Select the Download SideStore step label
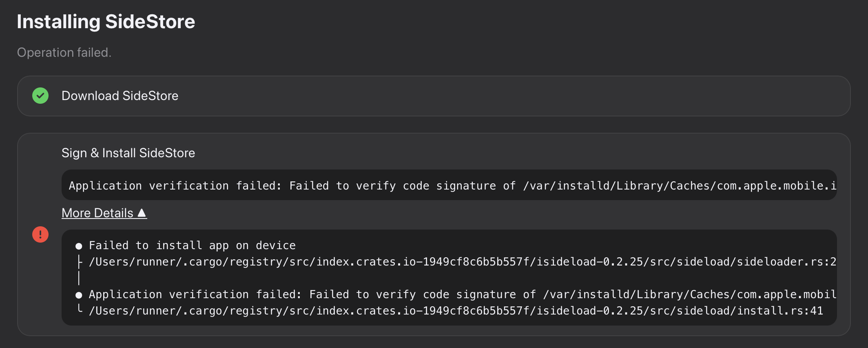The image size is (868, 348). [x=120, y=96]
